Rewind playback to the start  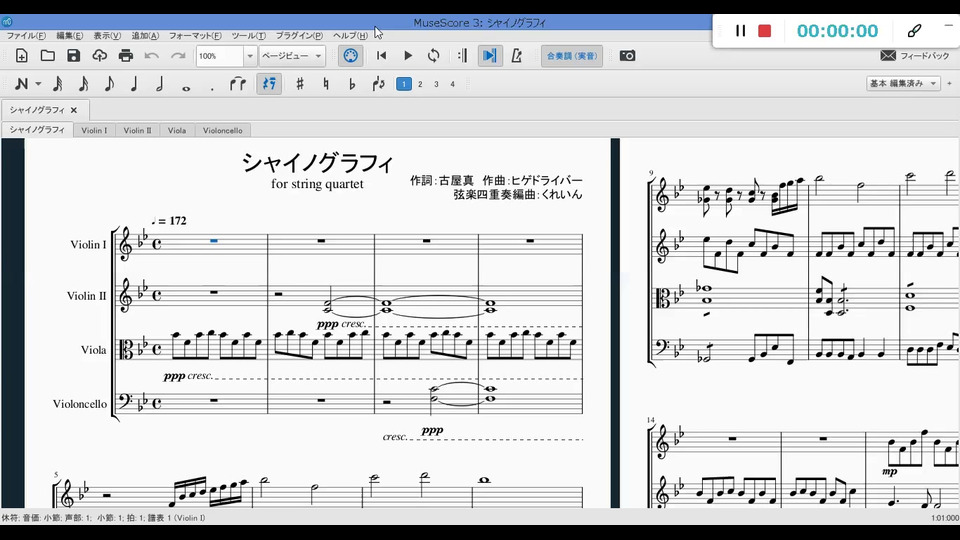point(381,56)
